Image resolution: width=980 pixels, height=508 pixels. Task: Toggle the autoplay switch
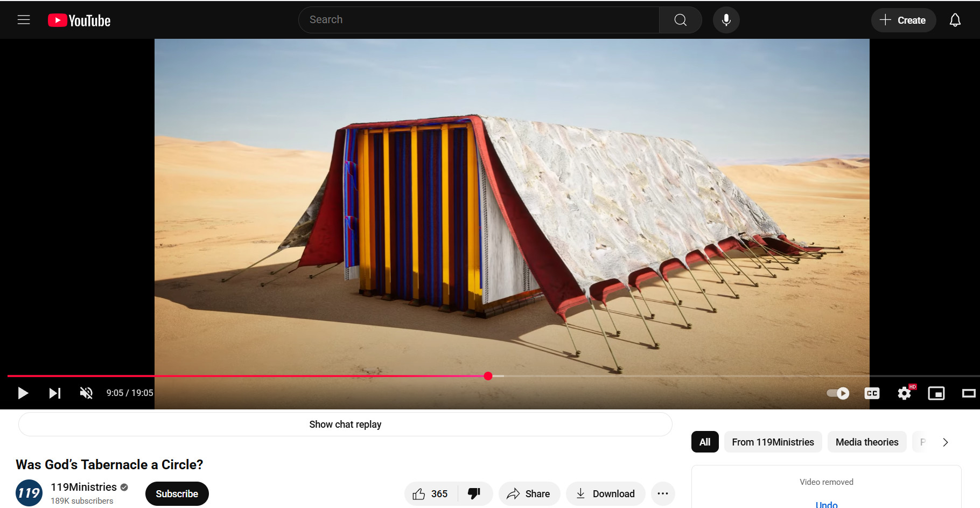pos(838,393)
